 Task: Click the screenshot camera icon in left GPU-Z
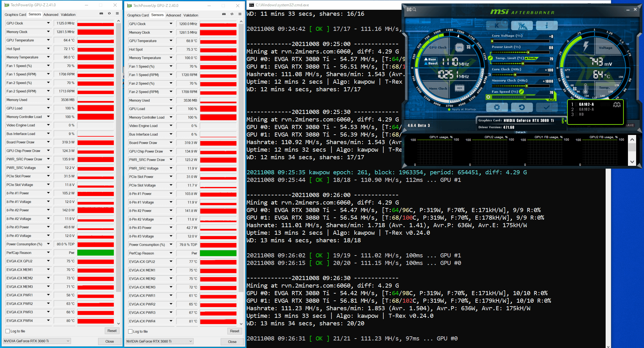click(101, 14)
